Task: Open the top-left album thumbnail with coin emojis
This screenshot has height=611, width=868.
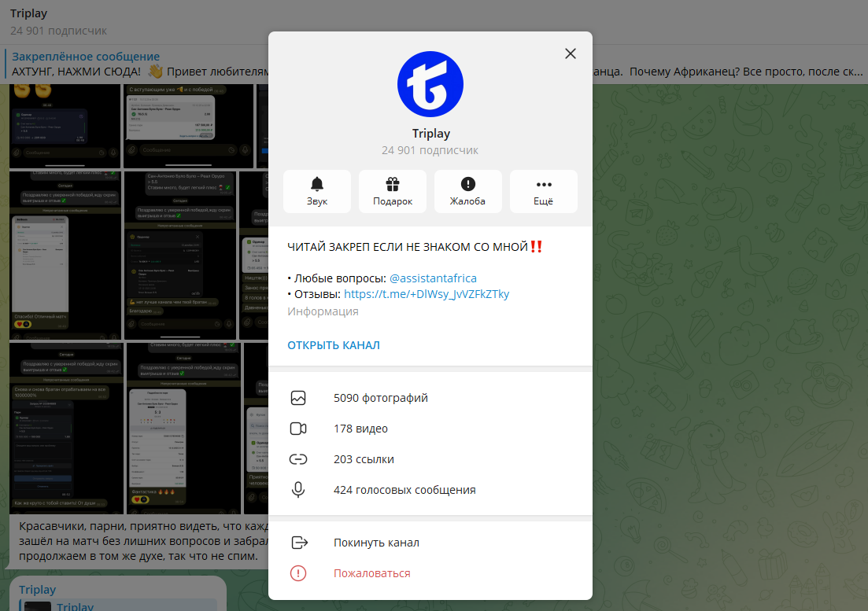Action: [65, 126]
